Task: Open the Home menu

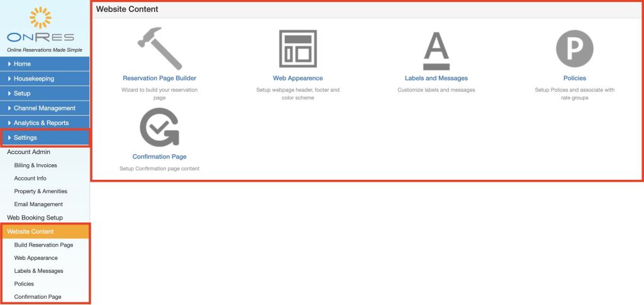Action: [x=45, y=64]
